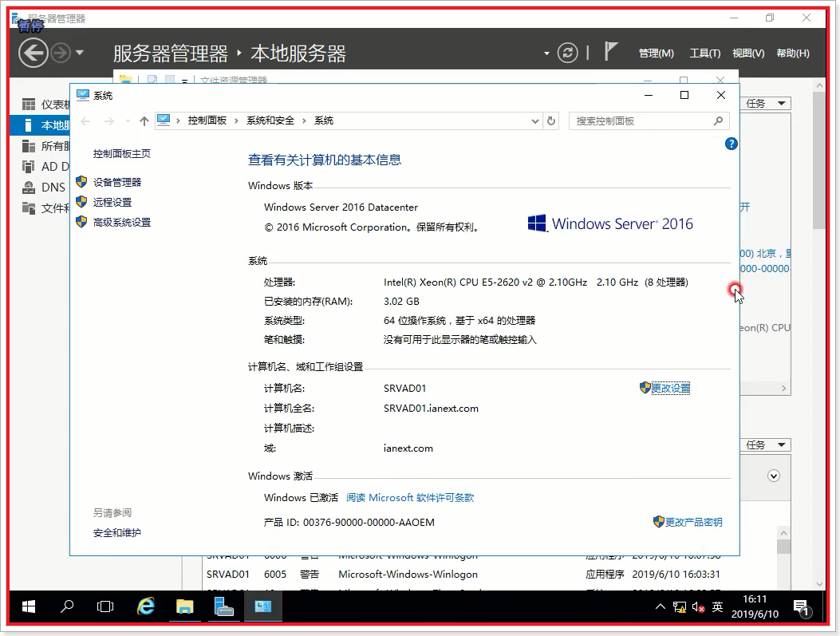840x636 pixels.
Task: Go back in Server Manager navigation
Action: click(x=34, y=53)
